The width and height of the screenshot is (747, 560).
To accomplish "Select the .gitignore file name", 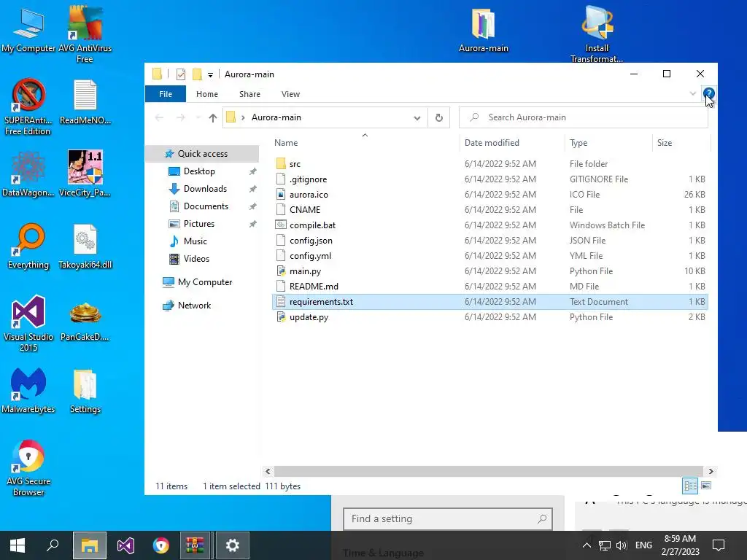I will (x=309, y=179).
